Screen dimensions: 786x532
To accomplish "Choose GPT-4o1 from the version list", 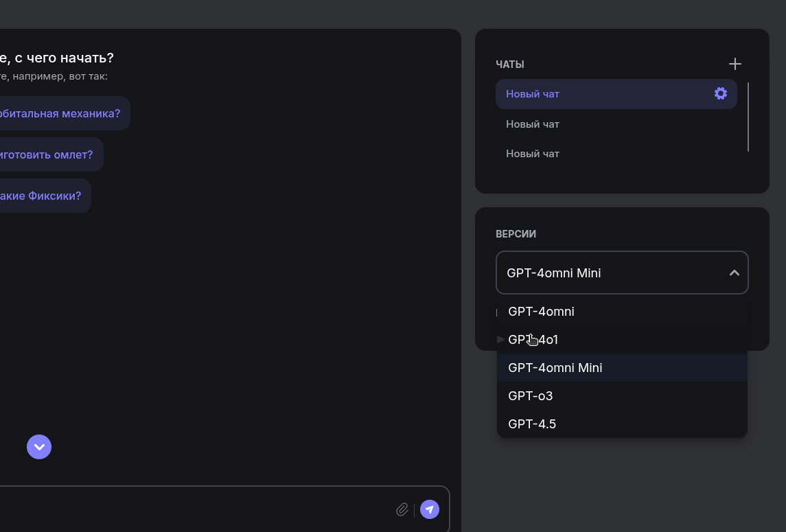I will (622, 340).
